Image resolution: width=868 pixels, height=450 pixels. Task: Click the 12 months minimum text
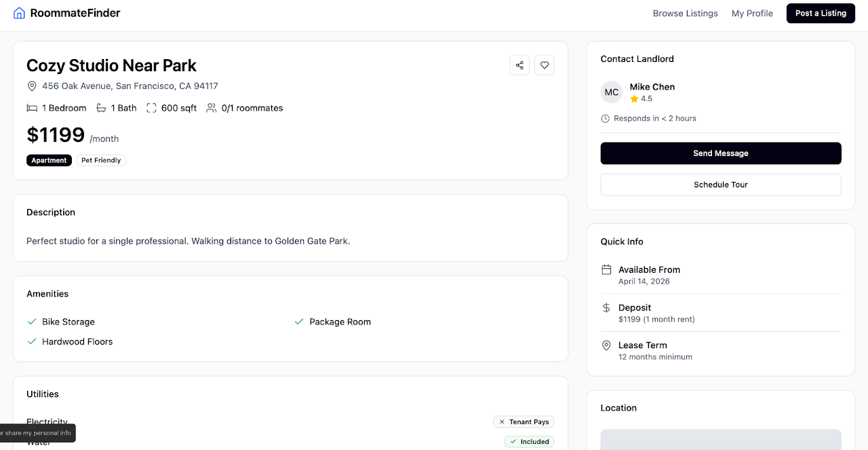point(655,357)
